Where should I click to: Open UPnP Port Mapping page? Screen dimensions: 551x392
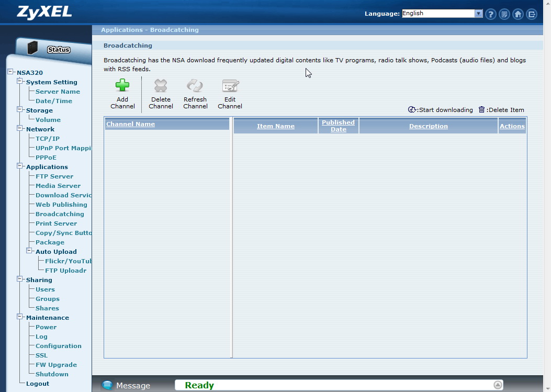click(63, 148)
